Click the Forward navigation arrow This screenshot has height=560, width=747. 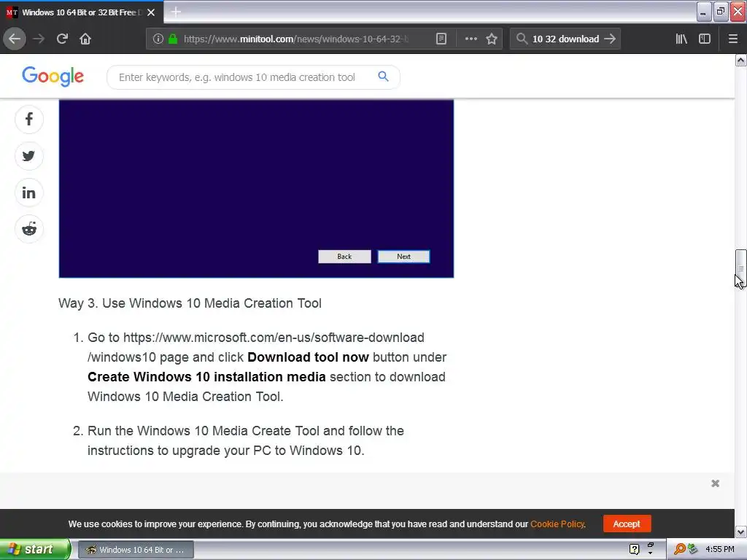point(39,39)
